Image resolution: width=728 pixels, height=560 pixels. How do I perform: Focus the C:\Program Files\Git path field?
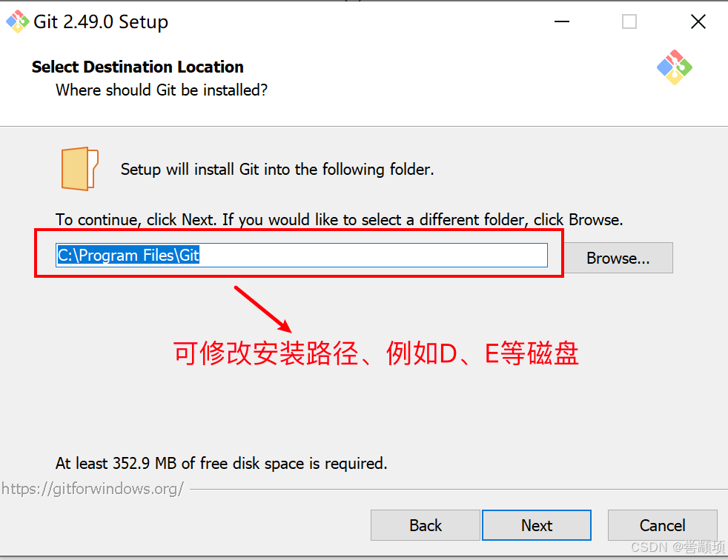coord(301,255)
